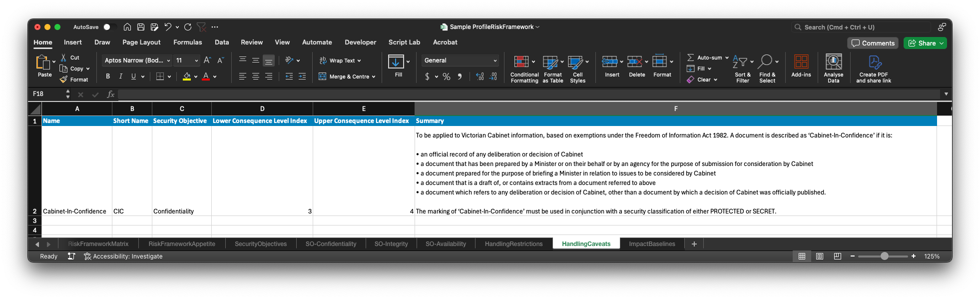Click the Paste clipboard icon
Image resolution: width=980 pixels, height=299 pixels.
(x=42, y=62)
